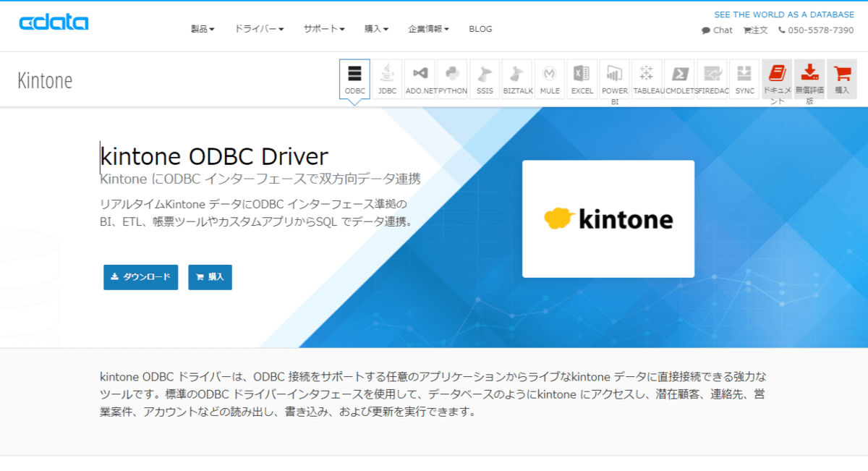The width and height of the screenshot is (868, 471).
Task: Choose the ADO.NET driver icon
Action: pos(420,79)
